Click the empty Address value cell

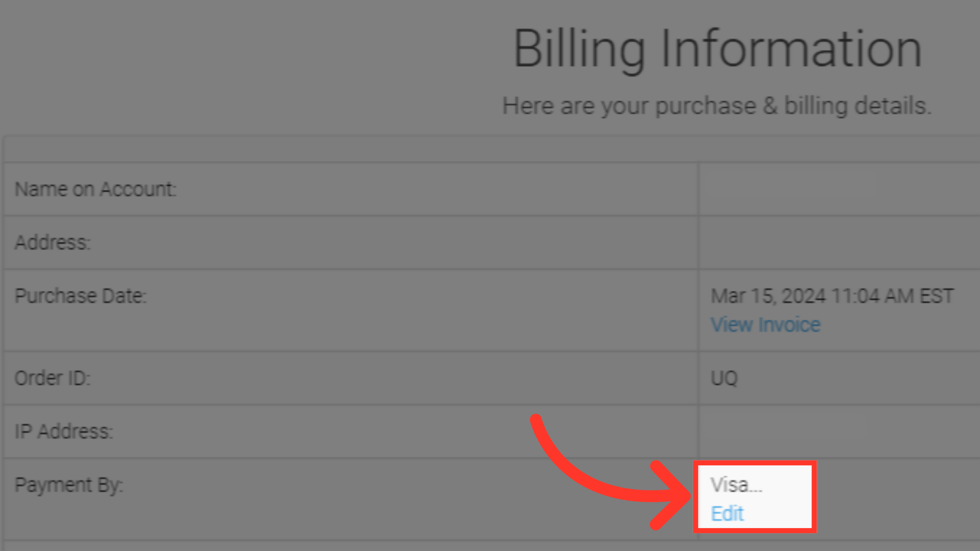[x=839, y=242]
